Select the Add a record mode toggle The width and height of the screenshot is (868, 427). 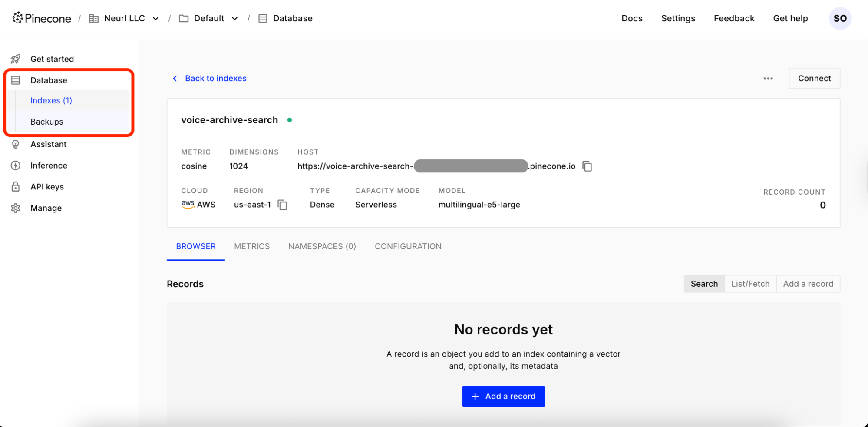point(808,284)
